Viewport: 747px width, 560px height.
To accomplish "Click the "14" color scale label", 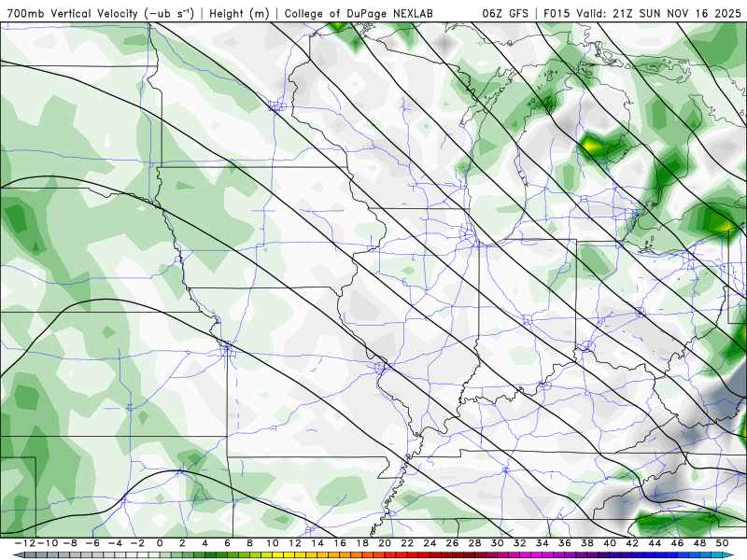I will 317,543.
